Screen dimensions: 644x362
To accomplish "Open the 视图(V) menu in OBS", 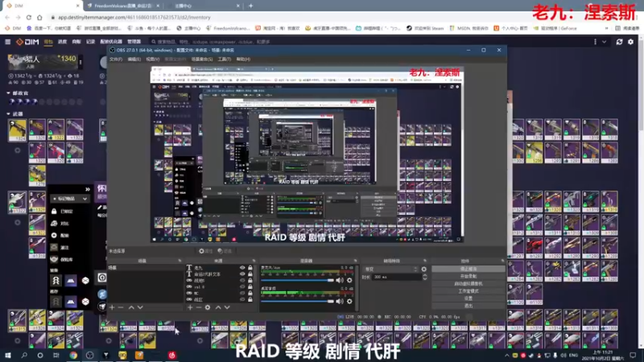I will pyautogui.click(x=152, y=59).
